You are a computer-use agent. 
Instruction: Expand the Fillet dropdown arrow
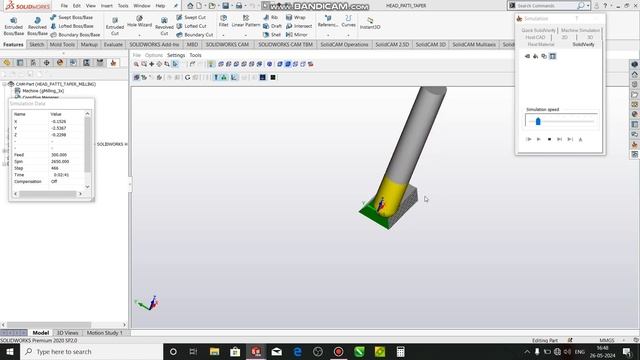pyautogui.click(x=223, y=35)
